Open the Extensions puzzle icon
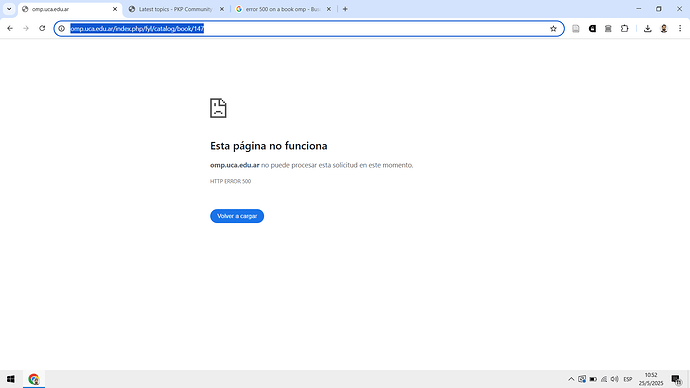 pos(624,29)
